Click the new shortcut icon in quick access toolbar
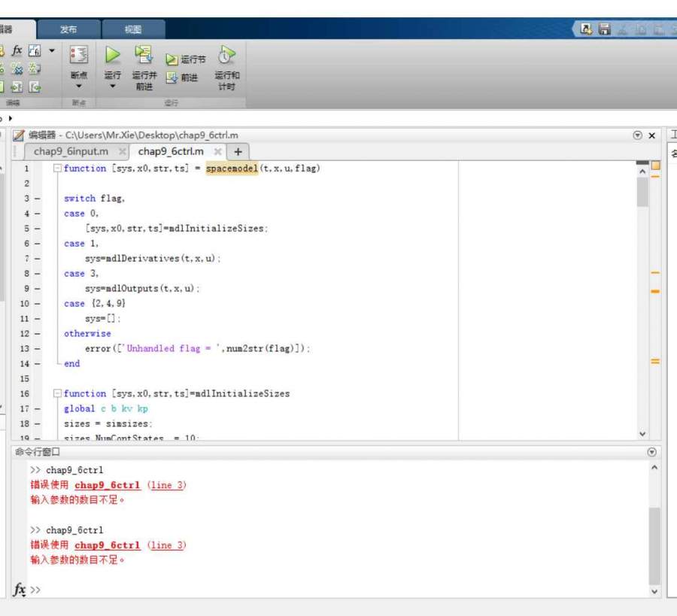Viewport: 677px width, 616px height. 586,29
